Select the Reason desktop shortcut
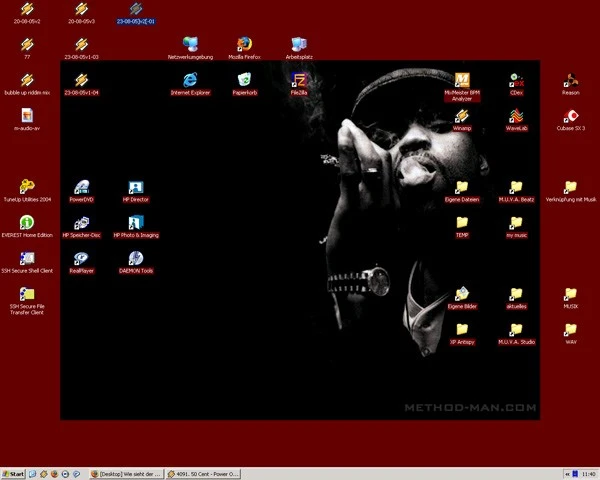This screenshot has width=600, height=480. click(x=570, y=81)
